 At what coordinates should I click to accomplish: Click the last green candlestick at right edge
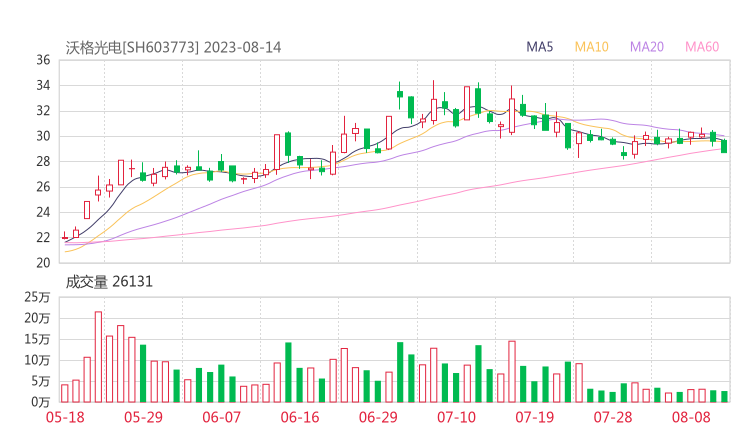coord(724,146)
